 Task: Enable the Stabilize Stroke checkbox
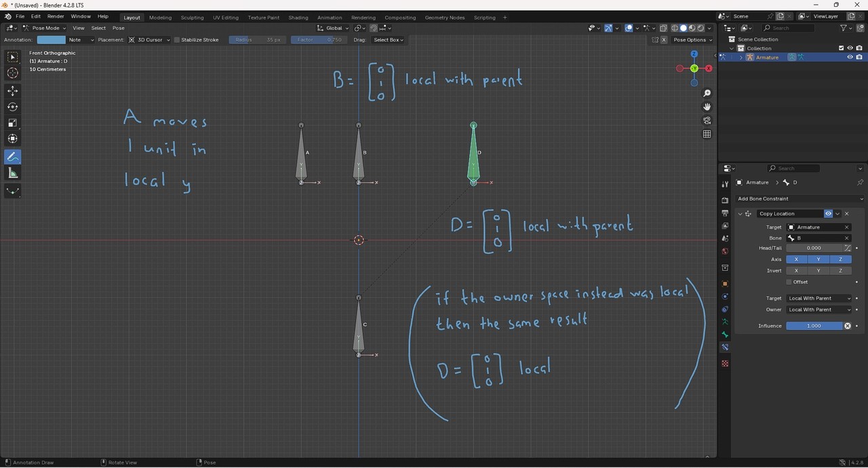[177, 40]
